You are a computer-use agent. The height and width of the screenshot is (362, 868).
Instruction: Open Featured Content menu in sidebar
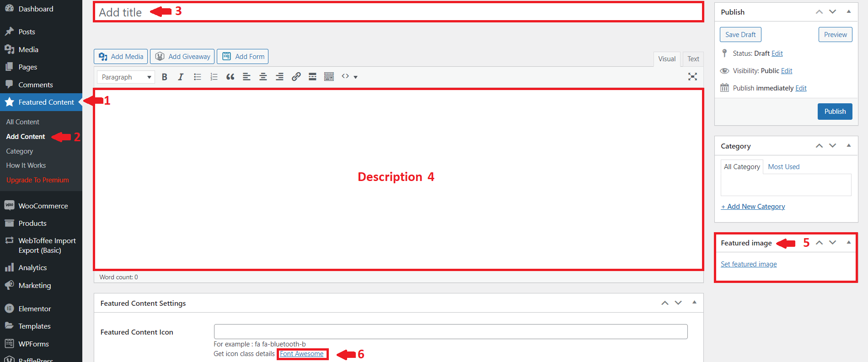click(41, 102)
